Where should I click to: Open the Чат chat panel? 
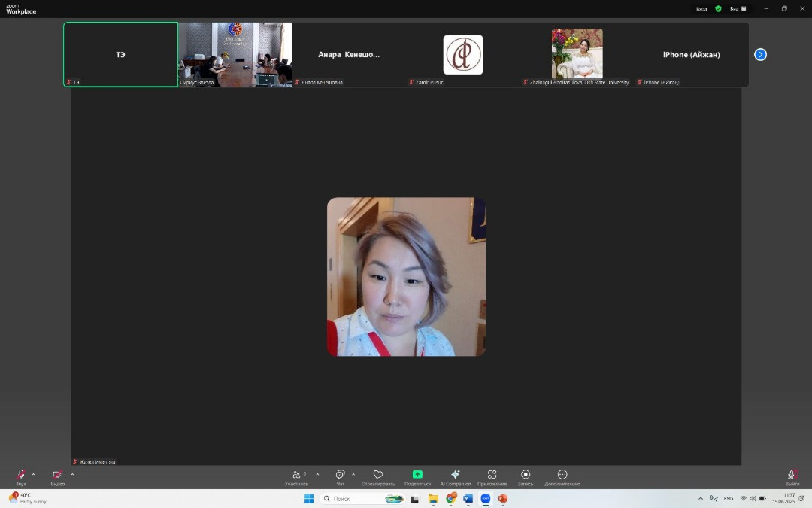tap(340, 476)
